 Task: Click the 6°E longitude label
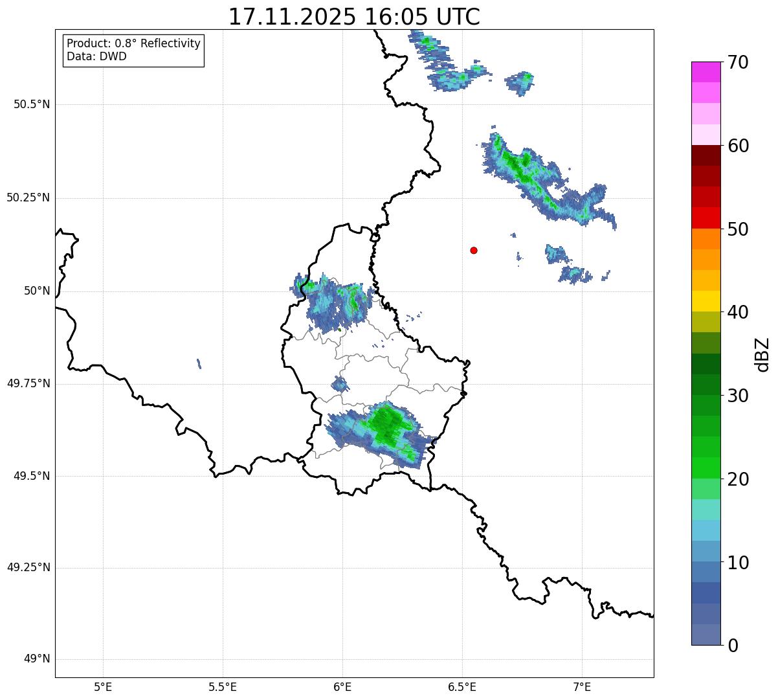342,686
